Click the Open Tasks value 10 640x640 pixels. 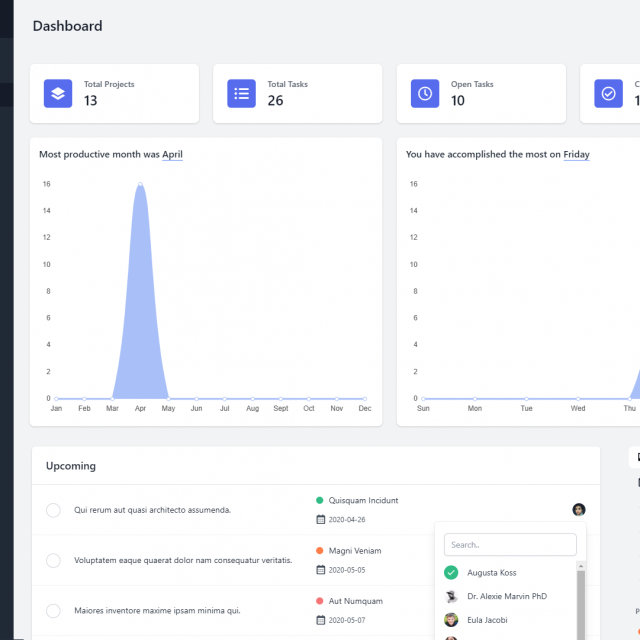click(x=458, y=100)
